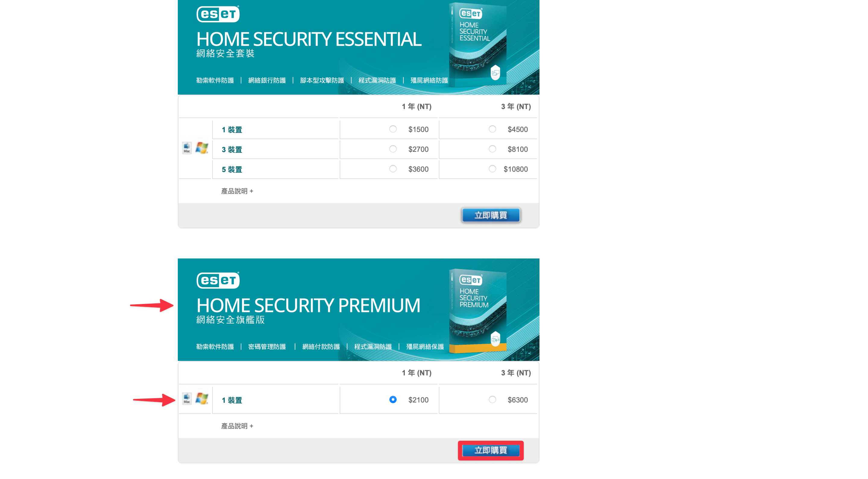Expand 產品說明 under Essential table

tap(237, 191)
